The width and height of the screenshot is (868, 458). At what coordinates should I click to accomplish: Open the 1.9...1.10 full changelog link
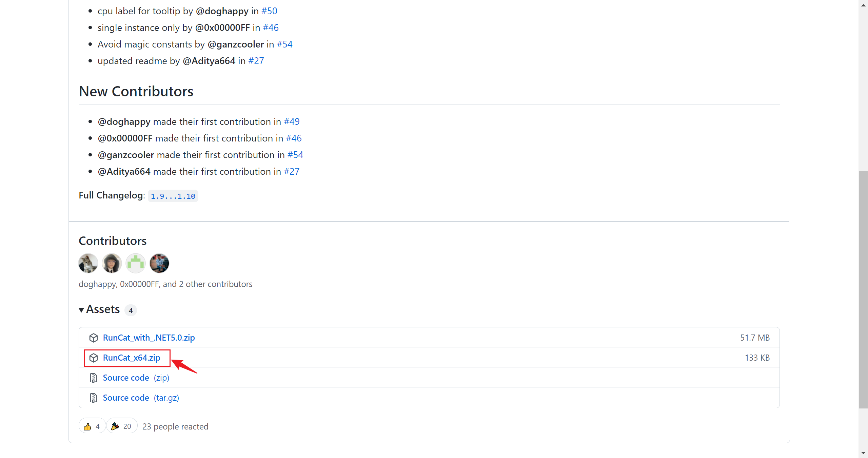tap(173, 196)
